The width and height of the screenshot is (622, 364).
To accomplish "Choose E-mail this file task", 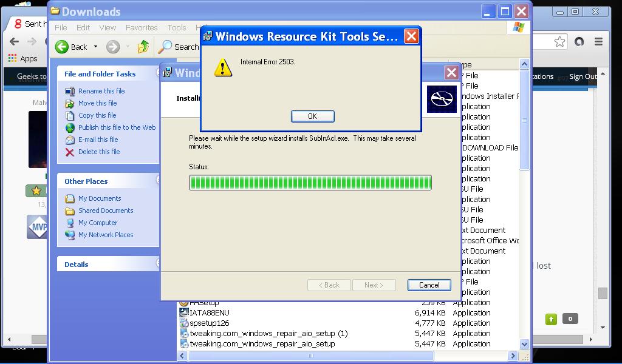I will (x=98, y=140).
